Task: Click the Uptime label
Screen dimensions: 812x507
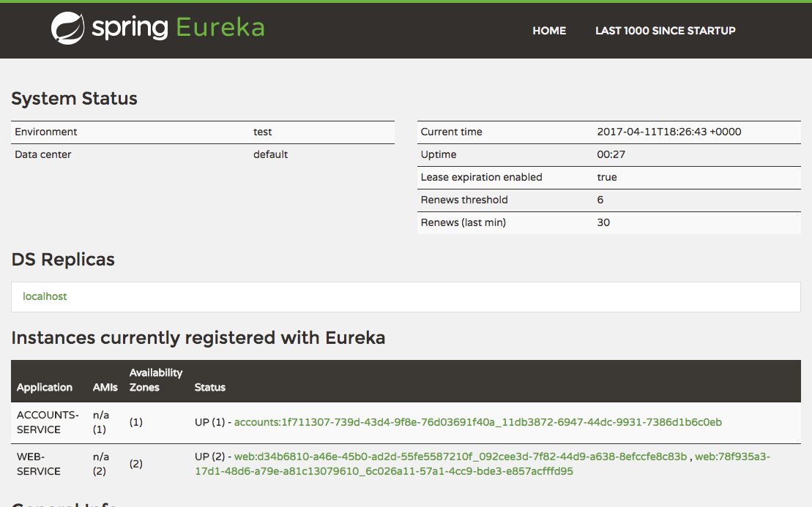Action: coord(438,154)
